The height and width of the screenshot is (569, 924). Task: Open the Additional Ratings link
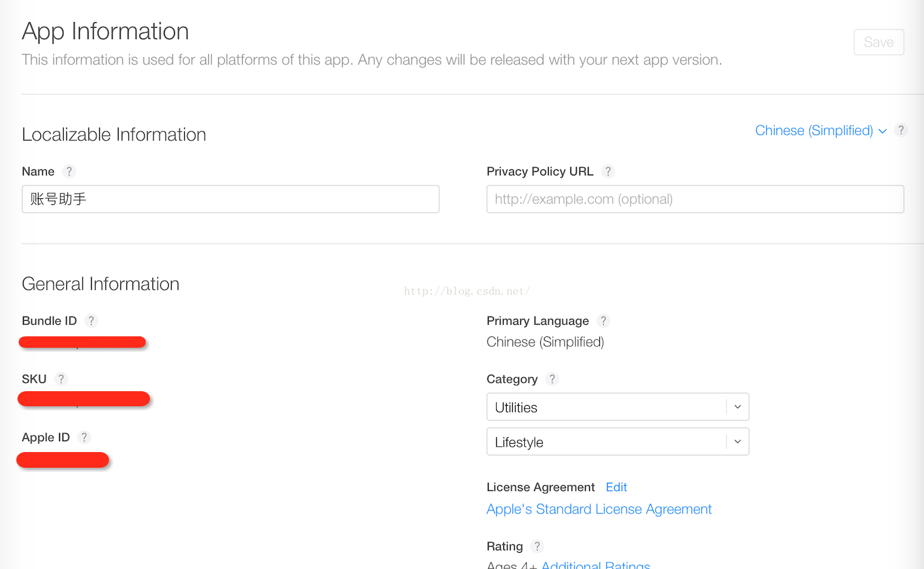[596, 565]
